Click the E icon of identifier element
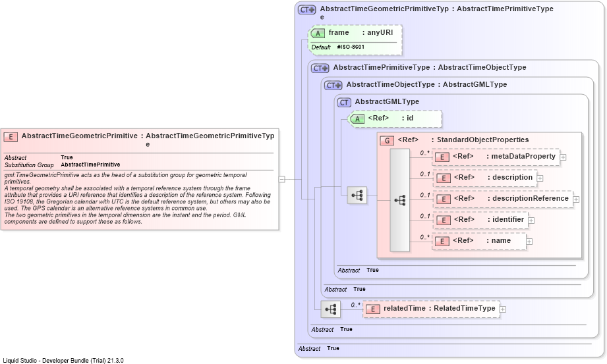This screenshot has width=607, height=364. pos(444,220)
